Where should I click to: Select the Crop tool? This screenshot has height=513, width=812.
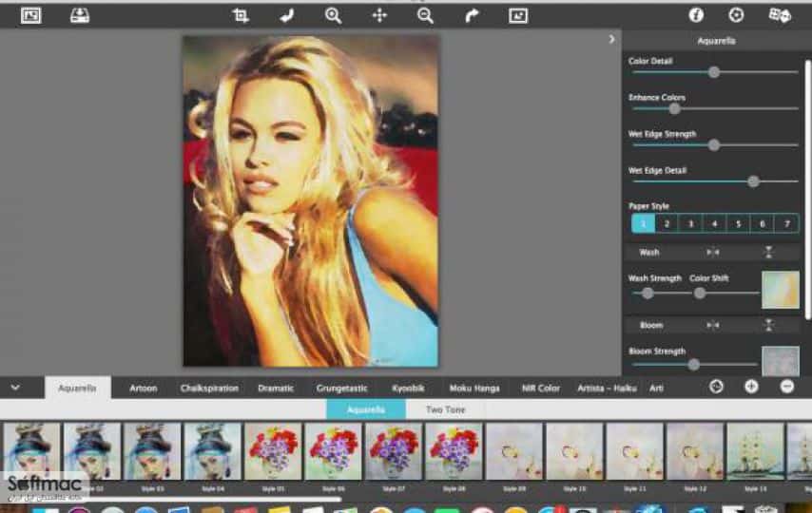(x=241, y=15)
